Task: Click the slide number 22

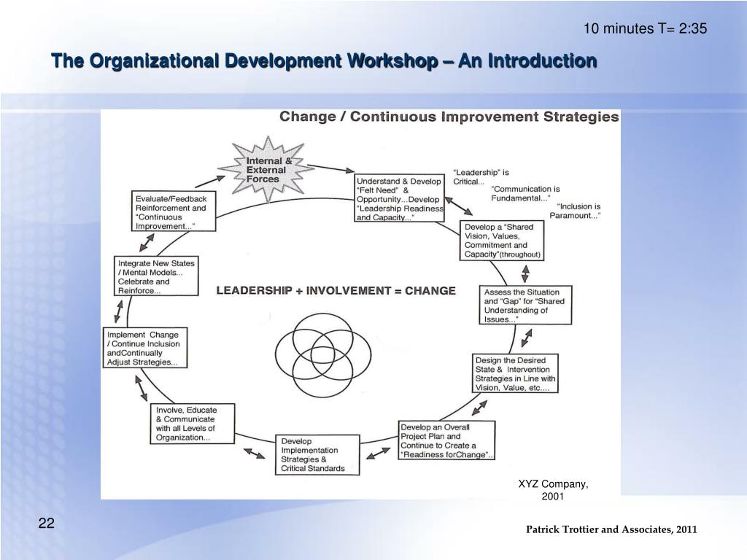Action: click(x=46, y=524)
